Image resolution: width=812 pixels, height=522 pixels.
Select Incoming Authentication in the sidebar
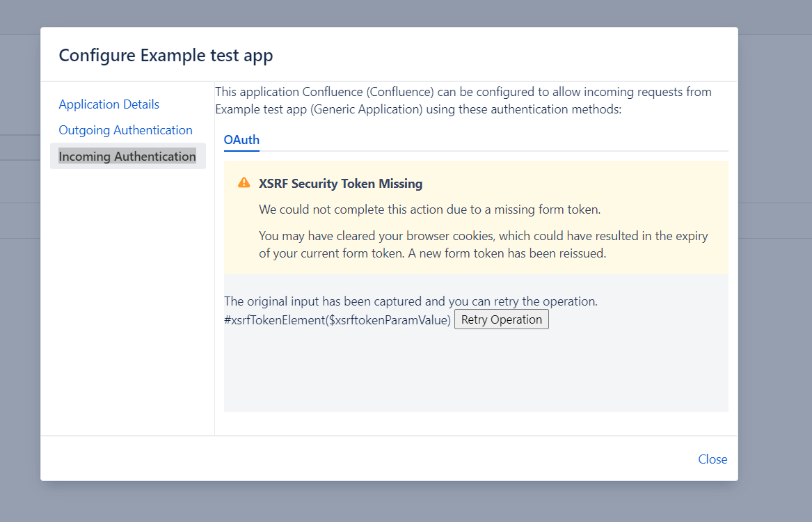click(x=127, y=156)
